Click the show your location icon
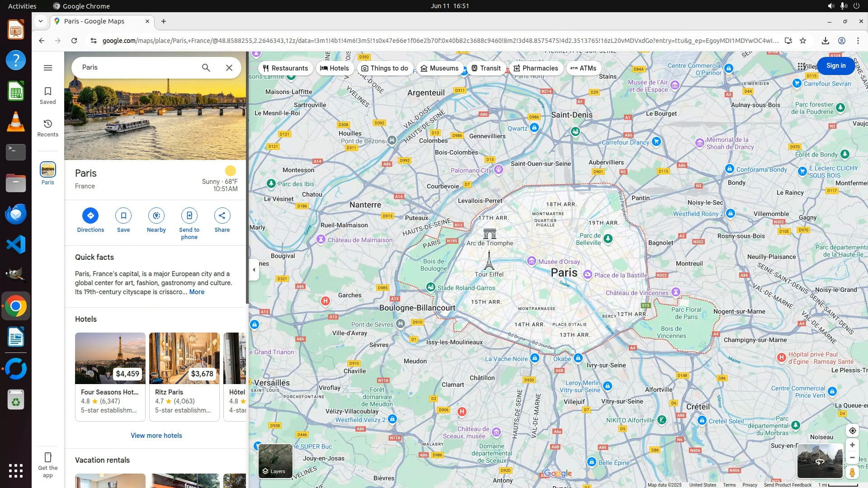This screenshot has width=868, height=488. (x=852, y=431)
